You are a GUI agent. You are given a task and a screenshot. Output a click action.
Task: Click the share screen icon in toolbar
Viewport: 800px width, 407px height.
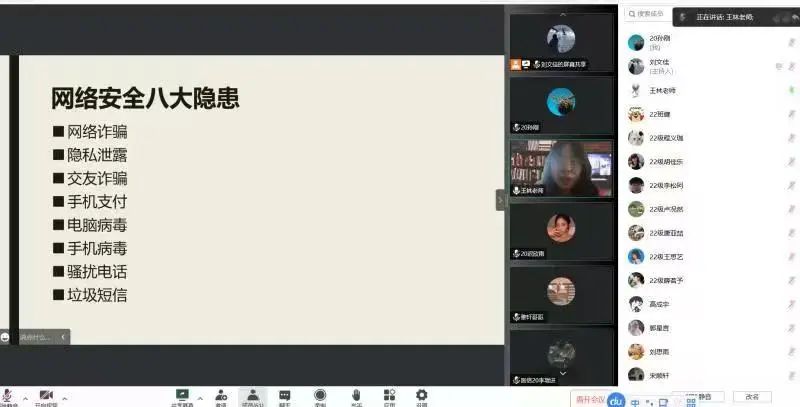click(182, 396)
